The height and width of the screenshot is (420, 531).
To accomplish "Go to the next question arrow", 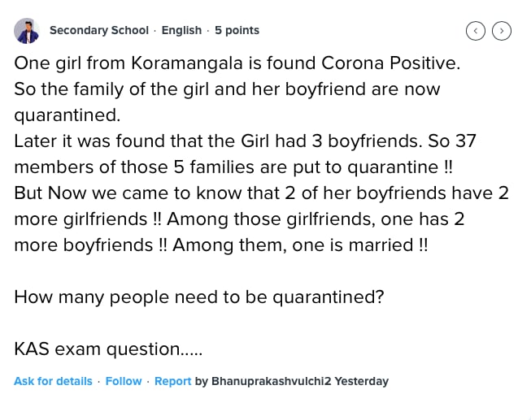I will pos(503,31).
